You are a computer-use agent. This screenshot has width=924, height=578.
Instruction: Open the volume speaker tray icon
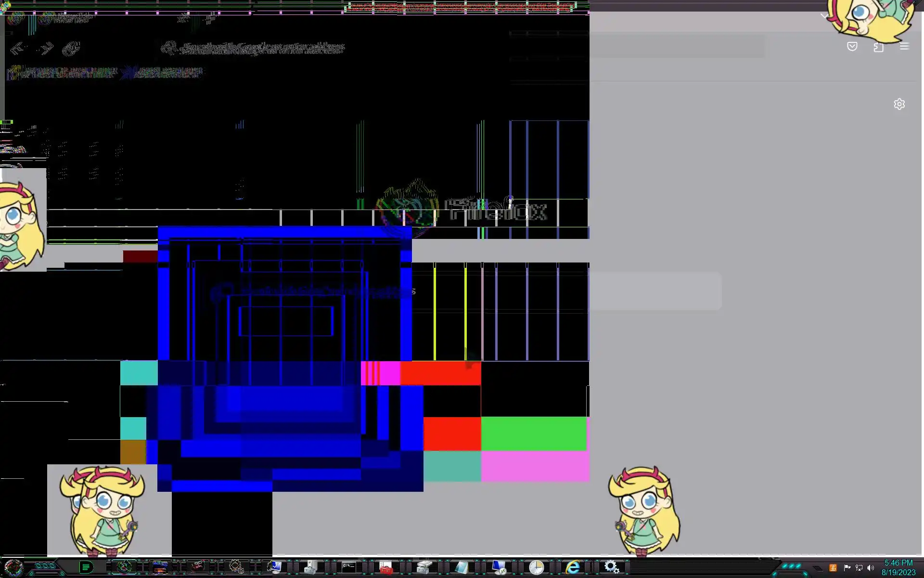[x=870, y=568]
